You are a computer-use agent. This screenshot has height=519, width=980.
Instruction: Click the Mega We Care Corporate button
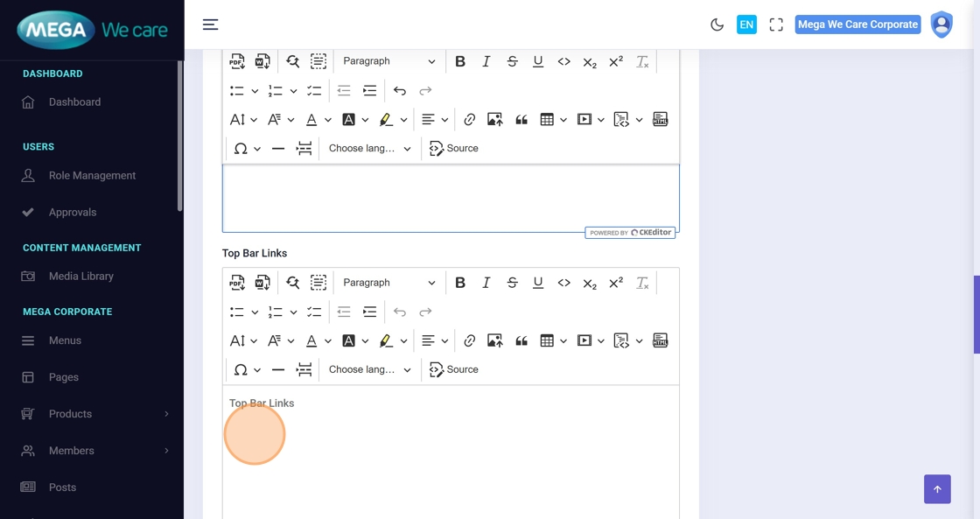[857, 25]
